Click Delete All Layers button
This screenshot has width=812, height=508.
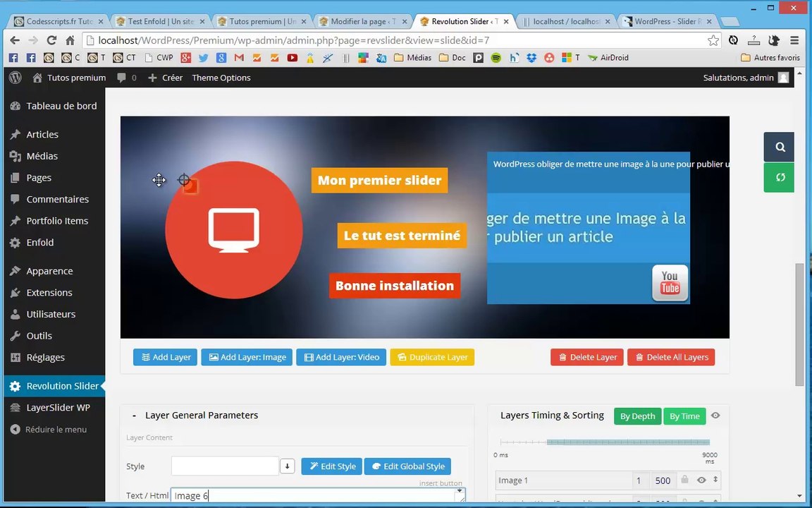pyautogui.click(x=671, y=357)
